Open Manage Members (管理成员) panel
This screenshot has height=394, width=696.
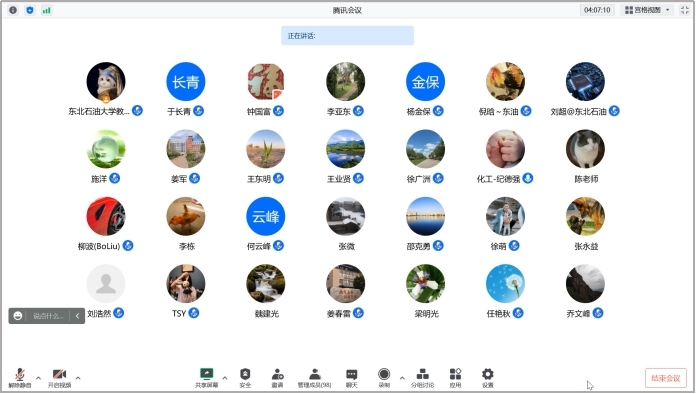(314, 378)
